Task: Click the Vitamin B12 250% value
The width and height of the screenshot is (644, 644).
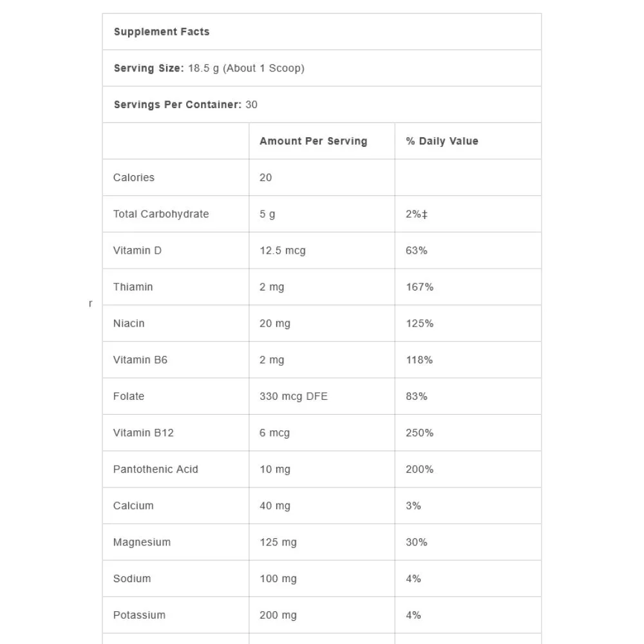Action: click(x=420, y=433)
